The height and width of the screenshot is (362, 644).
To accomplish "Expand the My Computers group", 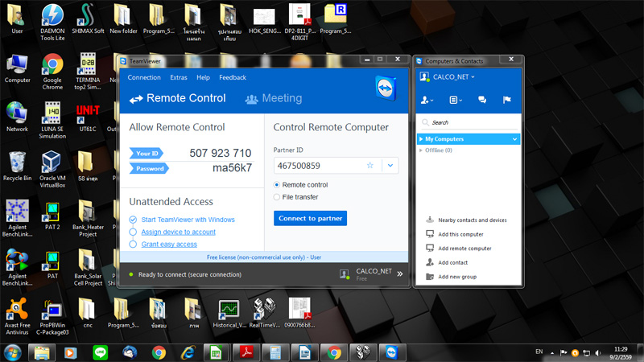I will click(421, 139).
